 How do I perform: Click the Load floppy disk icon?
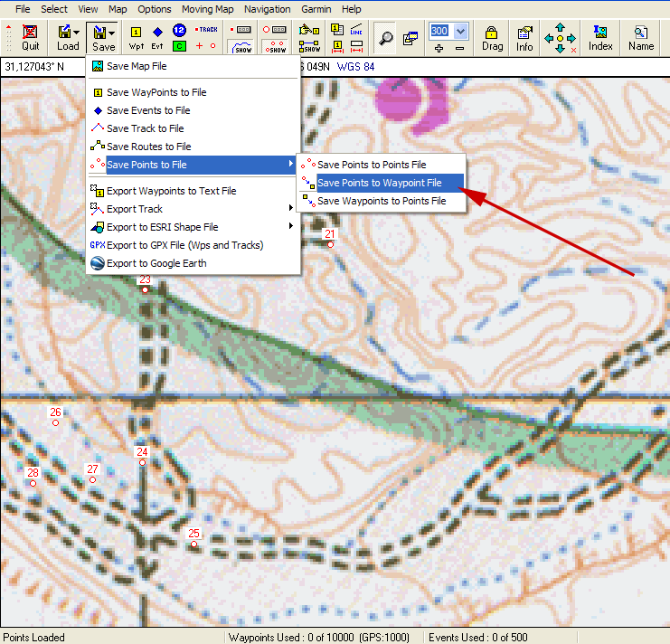pyautogui.click(x=64, y=31)
